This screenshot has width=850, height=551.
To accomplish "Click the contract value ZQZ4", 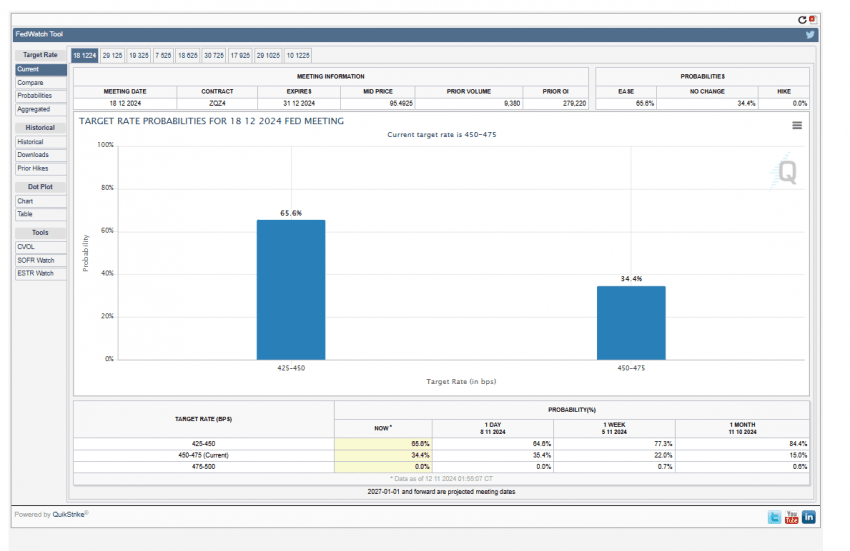I will click(x=217, y=104).
